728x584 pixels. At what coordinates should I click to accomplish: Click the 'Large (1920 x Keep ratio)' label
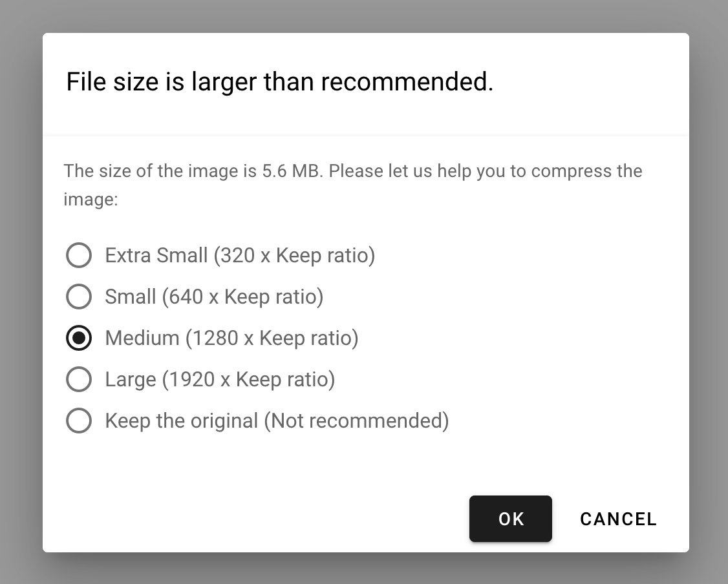pos(220,379)
